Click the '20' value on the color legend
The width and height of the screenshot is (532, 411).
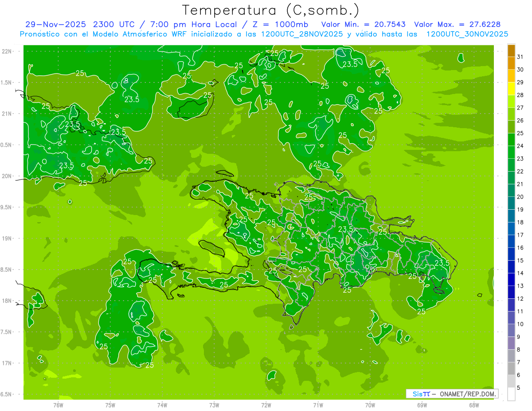[520, 197]
